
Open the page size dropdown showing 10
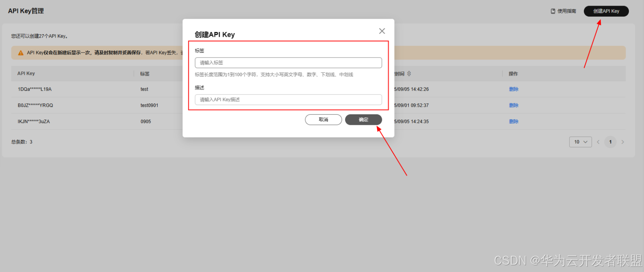point(580,142)
